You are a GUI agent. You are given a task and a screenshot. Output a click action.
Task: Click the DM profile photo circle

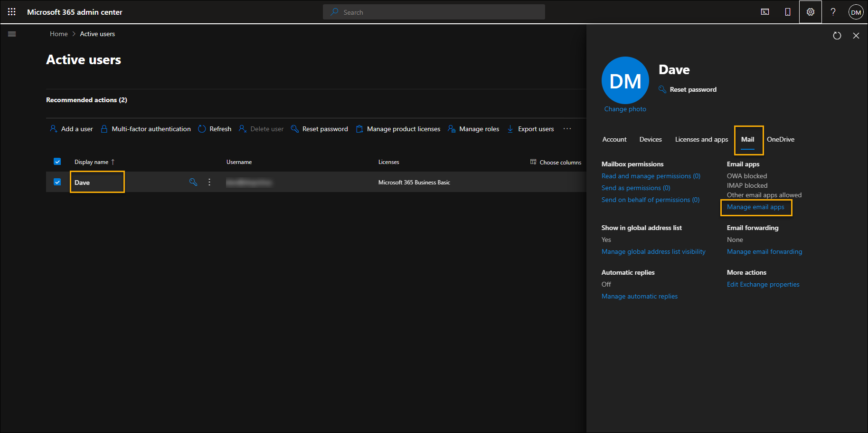point(625,80)
